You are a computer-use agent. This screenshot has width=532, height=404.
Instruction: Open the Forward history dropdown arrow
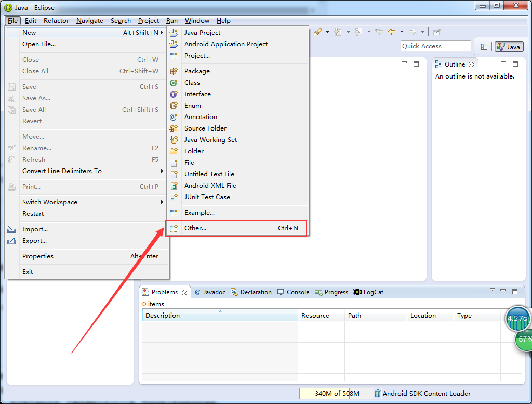[423, 32]
